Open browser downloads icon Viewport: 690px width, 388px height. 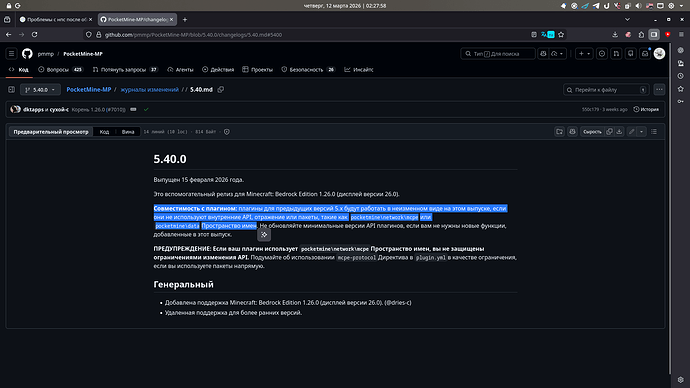(x=615, y=34)
